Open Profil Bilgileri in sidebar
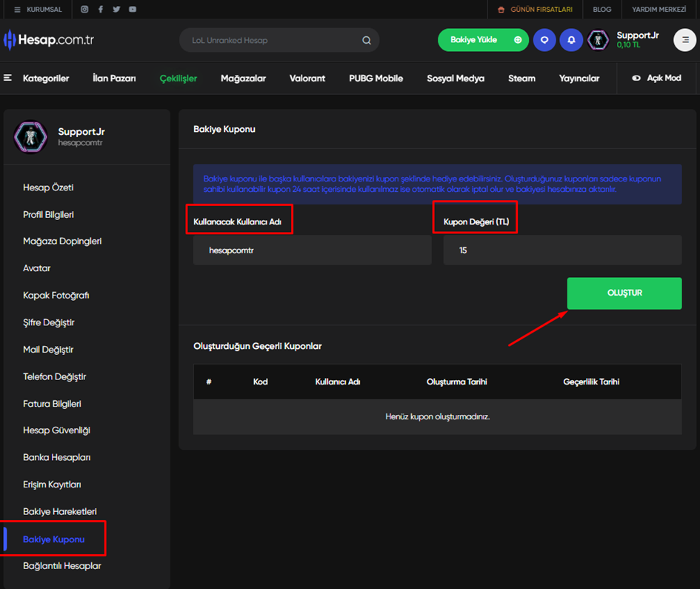 click(48, 215)
